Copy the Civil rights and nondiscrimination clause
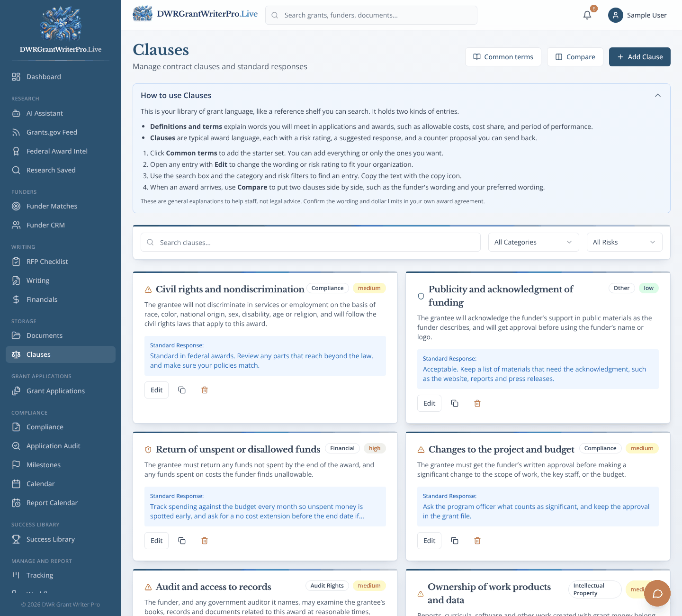The height and width of the screenshot is (616, 682). 182,390
